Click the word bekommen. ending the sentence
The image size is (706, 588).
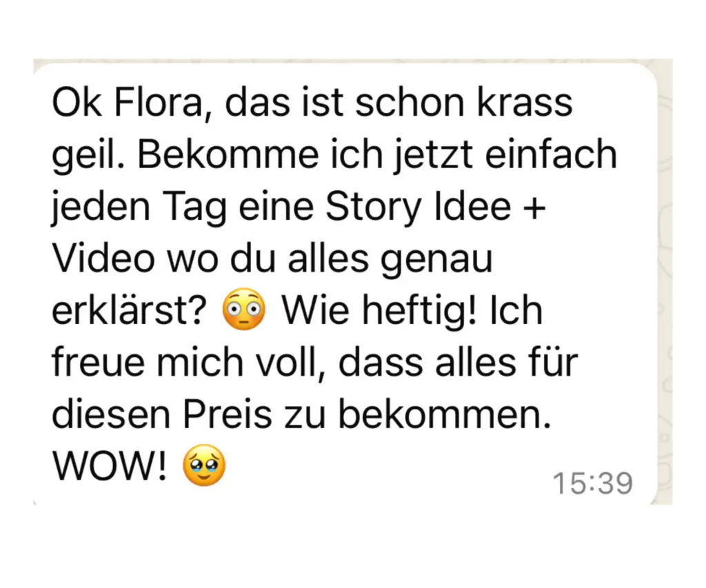click(x=445, y=414)
